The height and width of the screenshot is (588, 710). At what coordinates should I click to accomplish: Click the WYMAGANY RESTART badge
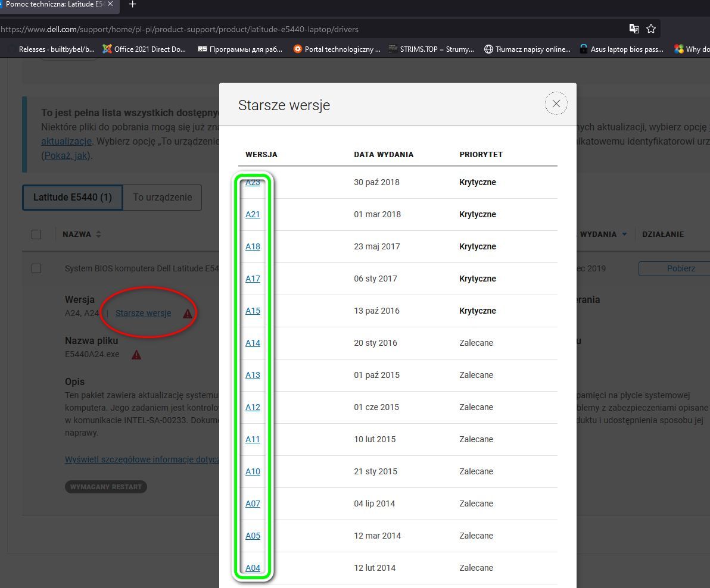(106, 487)
